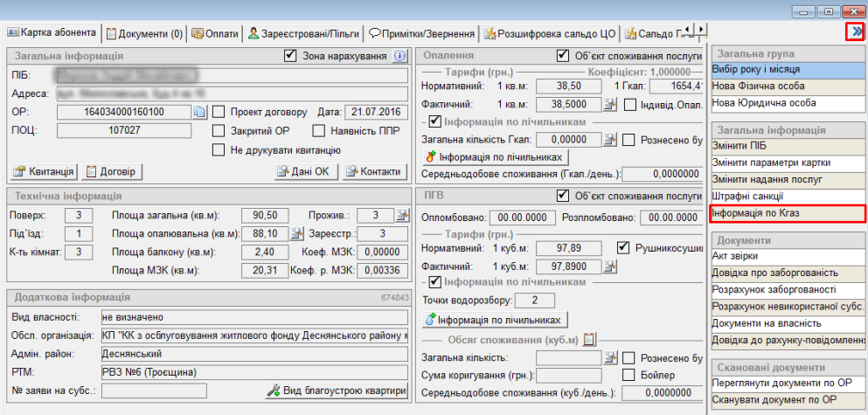868x415 pixels.
Task: Open Вид благоустрою квартири button
Action: tap(337, 390)
